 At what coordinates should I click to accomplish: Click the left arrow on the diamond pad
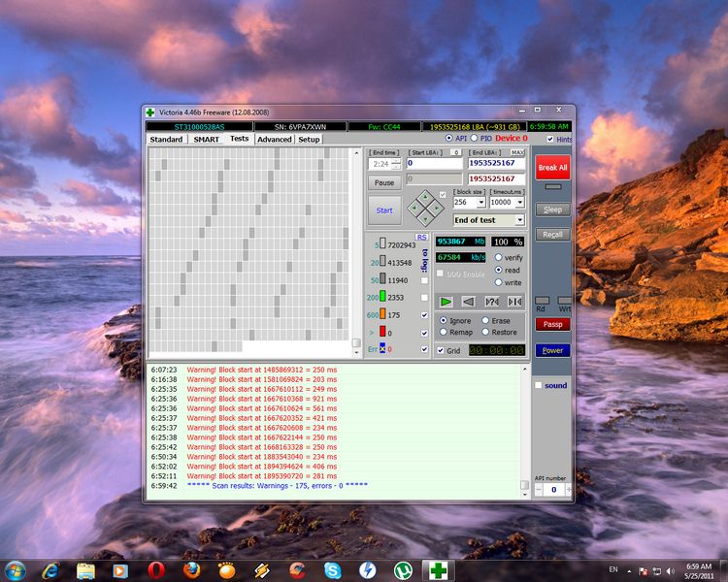[x=414, y=209]
